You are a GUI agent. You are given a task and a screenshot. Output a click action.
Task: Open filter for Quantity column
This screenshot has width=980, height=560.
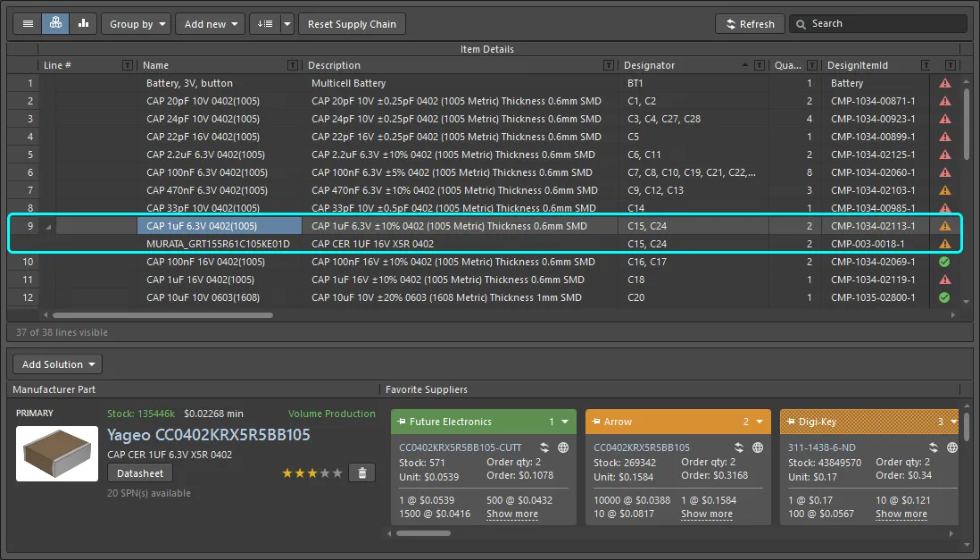tap(812, 65)
